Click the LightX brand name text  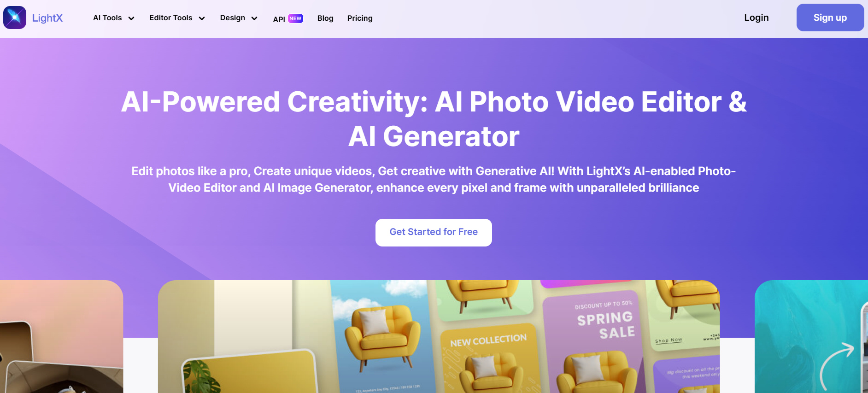point(47,18)
